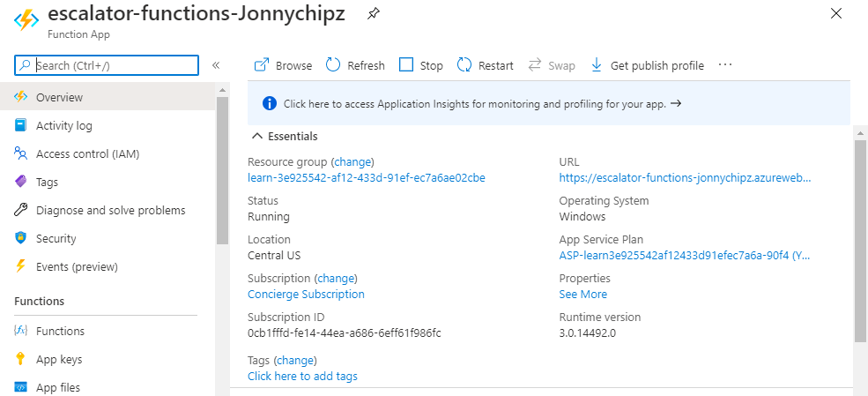Select the Tags sidebar item

[x=47, y=183]
